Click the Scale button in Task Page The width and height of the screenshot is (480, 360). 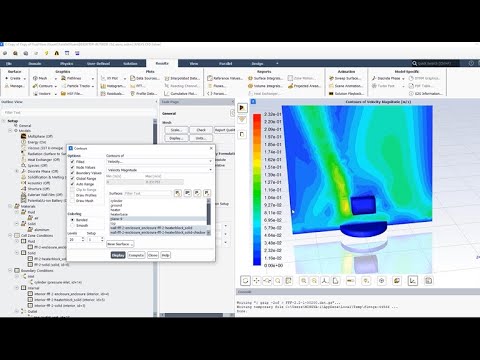click(176, 130)
